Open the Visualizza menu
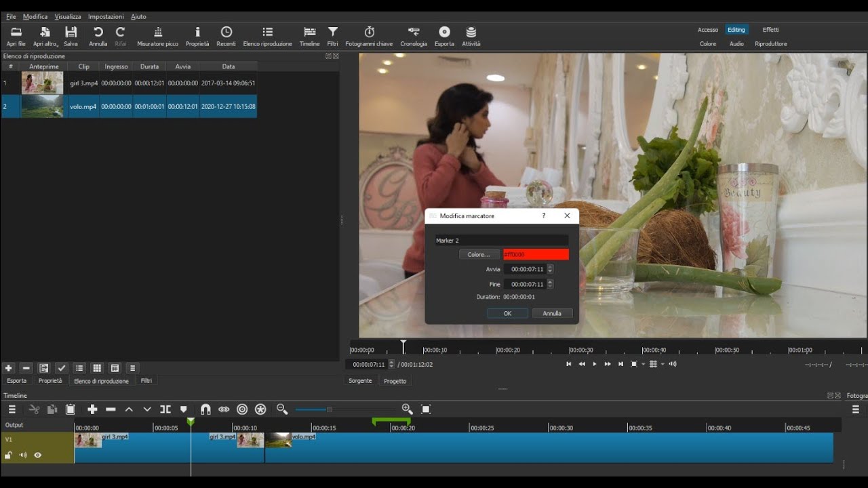This screenshot has width=868, height=488. tap(68, 16)
